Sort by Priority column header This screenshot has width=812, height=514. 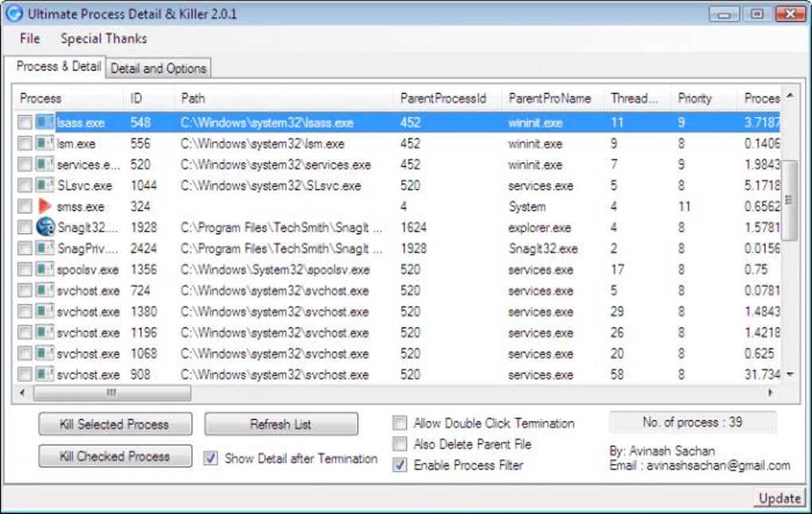tap(704, 99)
